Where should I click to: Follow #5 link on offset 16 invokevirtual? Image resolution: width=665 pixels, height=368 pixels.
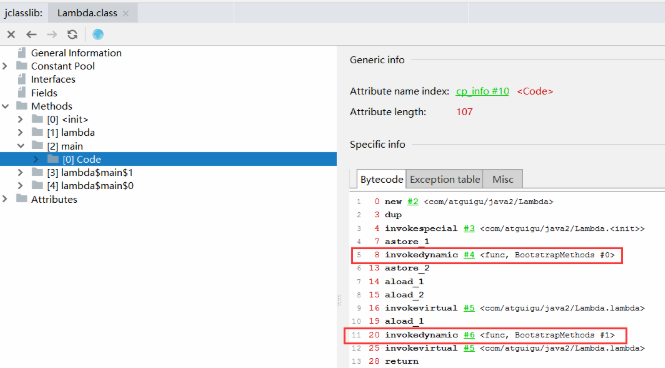click(x=469, y=308)
